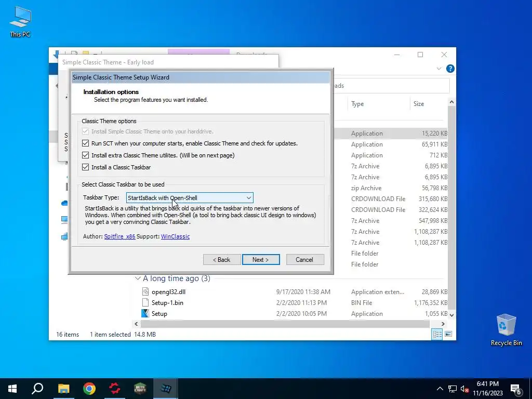Open Explorer help question mark icon
Image resolution: width=532 pixels, height=399 pixels.
click(450, 69)
